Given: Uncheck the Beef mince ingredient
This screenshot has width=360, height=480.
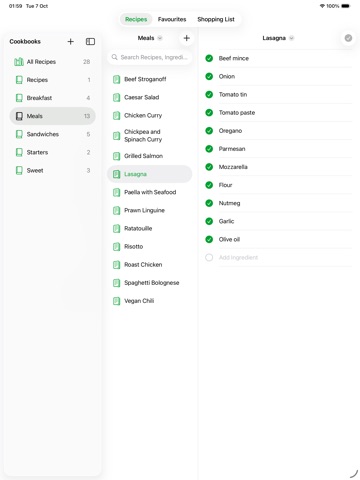Looking at the screenshot, I should 209,58.
